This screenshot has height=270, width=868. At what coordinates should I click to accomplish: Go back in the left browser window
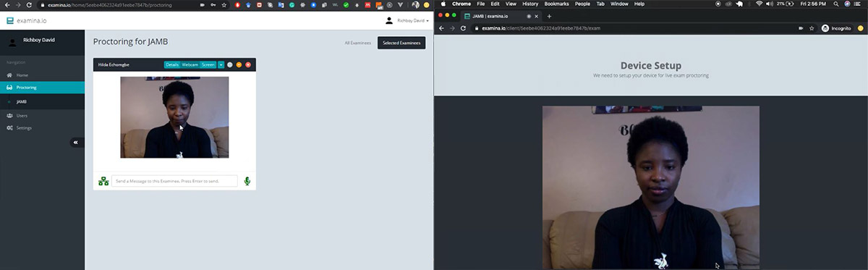7,5
